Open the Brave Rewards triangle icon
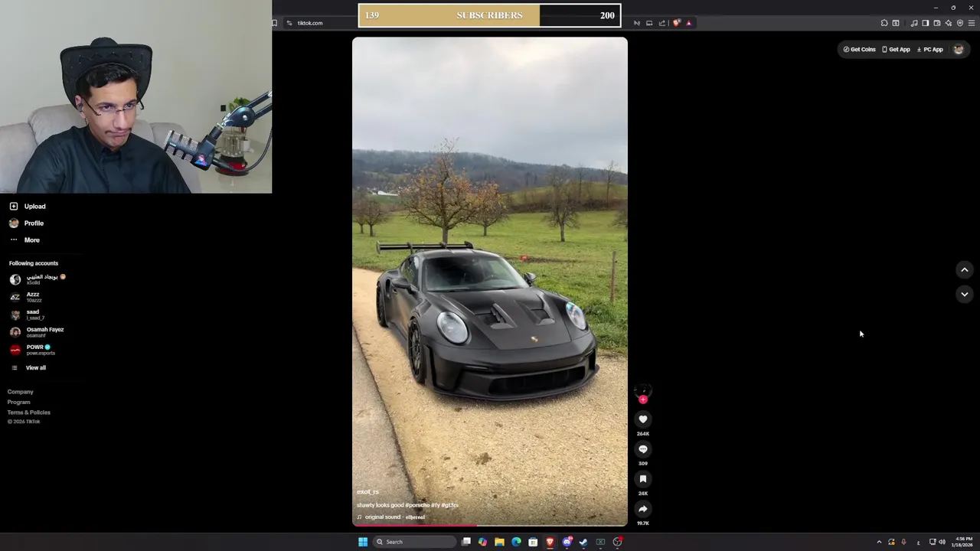The image size is (980, 551). 688,23
